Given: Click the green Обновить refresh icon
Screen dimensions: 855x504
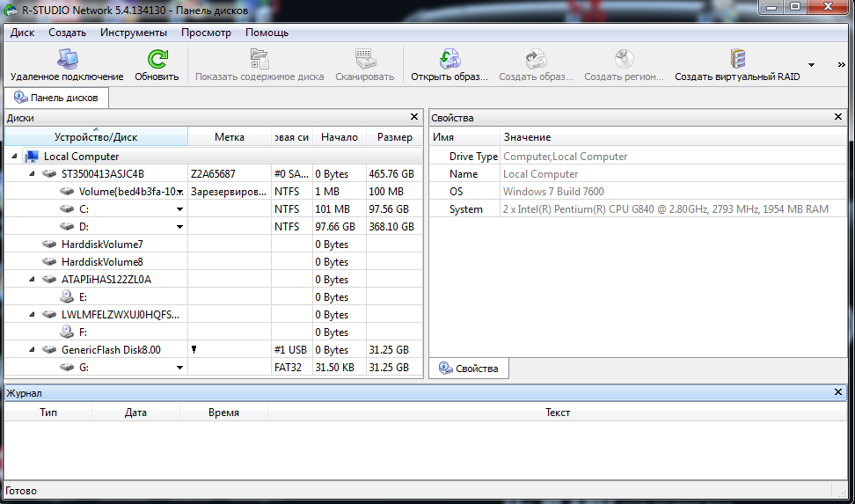Looking at the screenshot, I should [x=157, y=58].
